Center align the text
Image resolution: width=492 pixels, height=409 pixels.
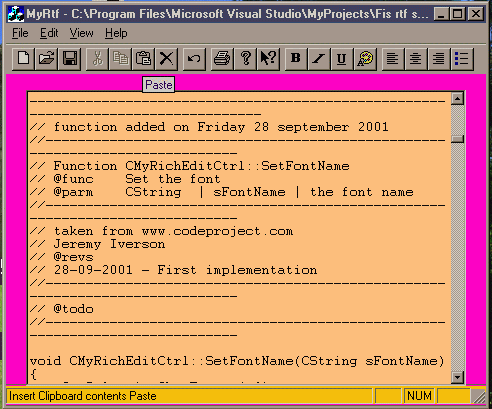click(x=416, y=59)
